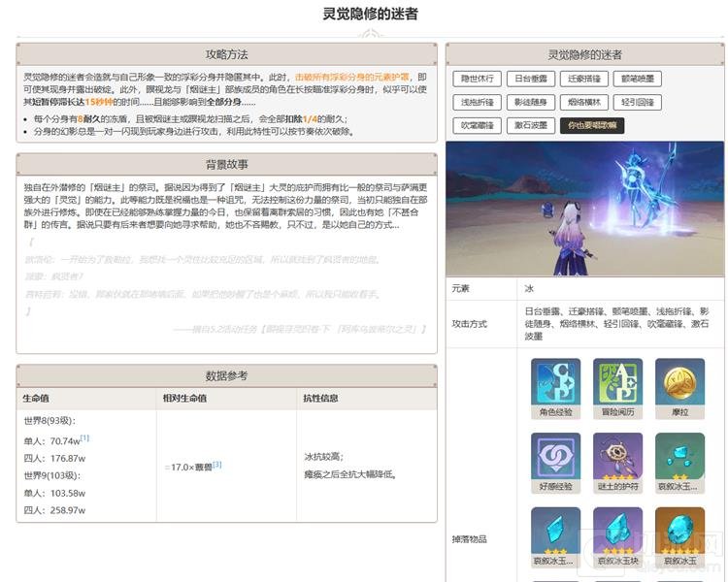
Task: Open the 冒险阅历 drop icon
Action: 617,382
